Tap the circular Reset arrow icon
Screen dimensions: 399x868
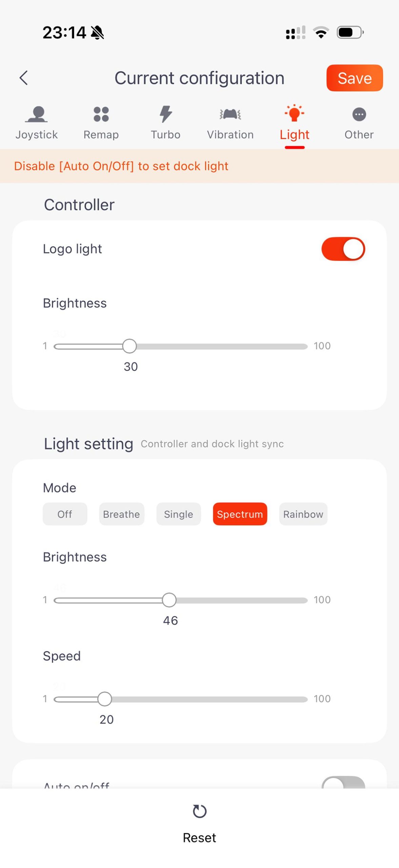tap(199, 811)
